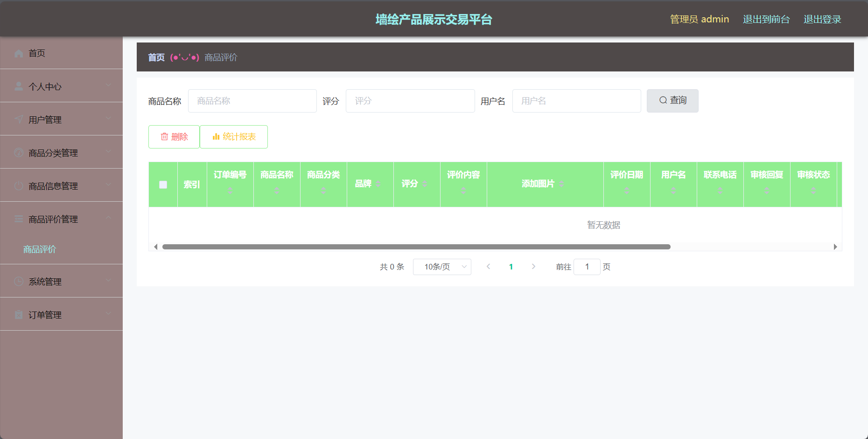Open 首页 in the sidebar menu

[61, 53]
